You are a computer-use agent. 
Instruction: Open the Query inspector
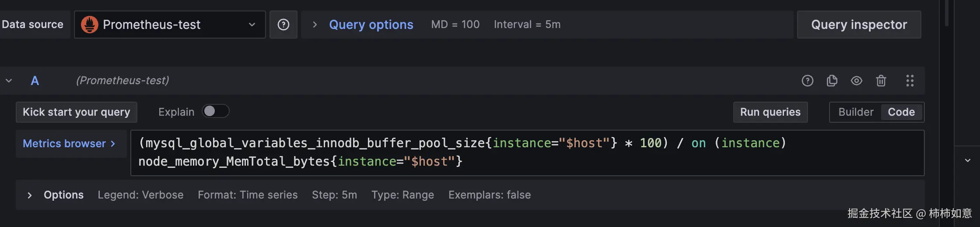[x=859, y=25]
